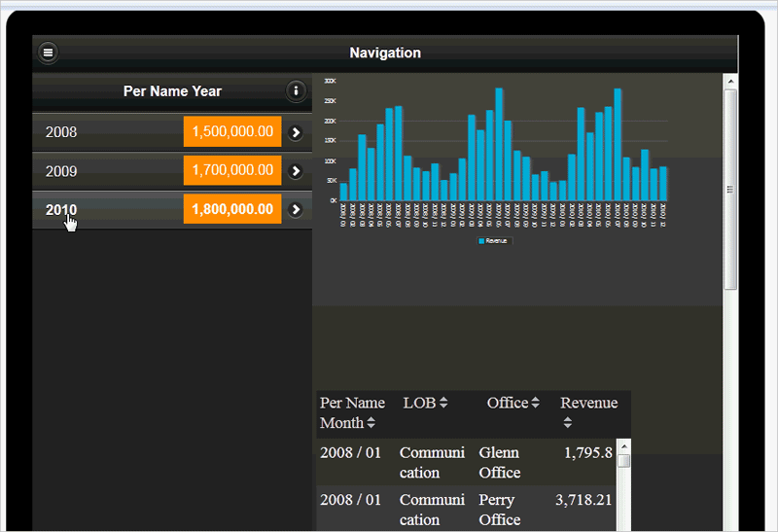The height and width of the screenshot is (532, 778).
Task: Click the main vertical scrollbar thumb
Action: [x=730, y=190]
